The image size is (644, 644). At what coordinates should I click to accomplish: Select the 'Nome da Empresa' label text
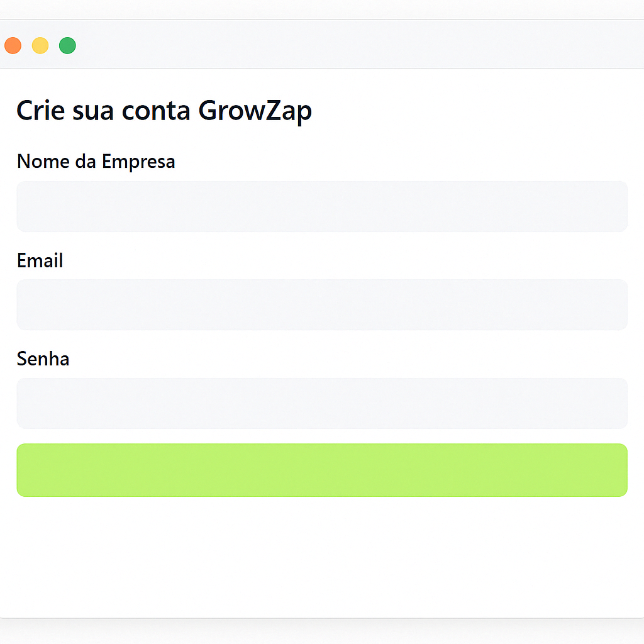(96, 162)
